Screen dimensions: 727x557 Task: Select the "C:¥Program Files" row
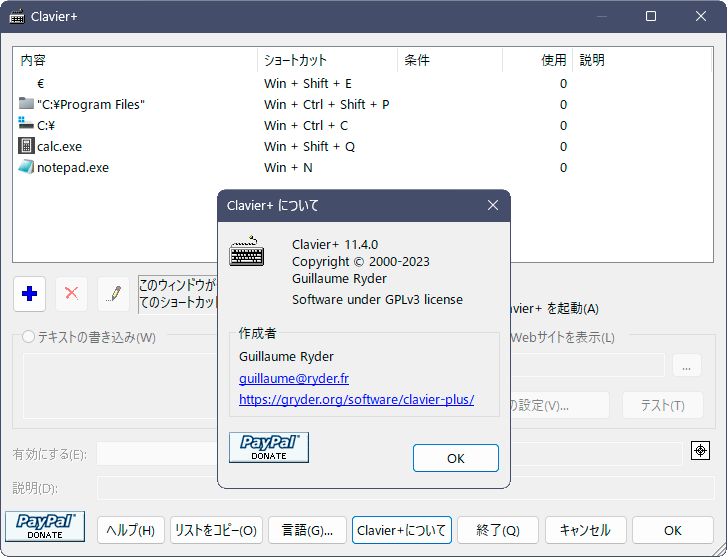[x=363, y=104]
